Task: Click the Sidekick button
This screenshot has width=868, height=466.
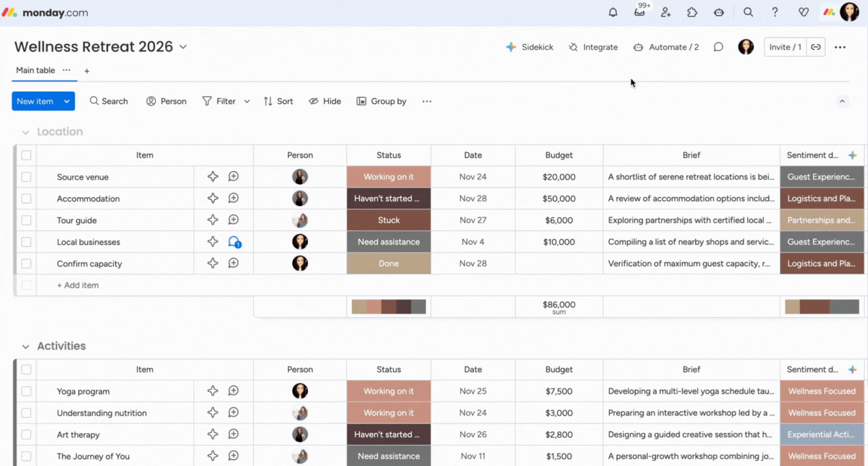Action: click(x=529, y=47)
